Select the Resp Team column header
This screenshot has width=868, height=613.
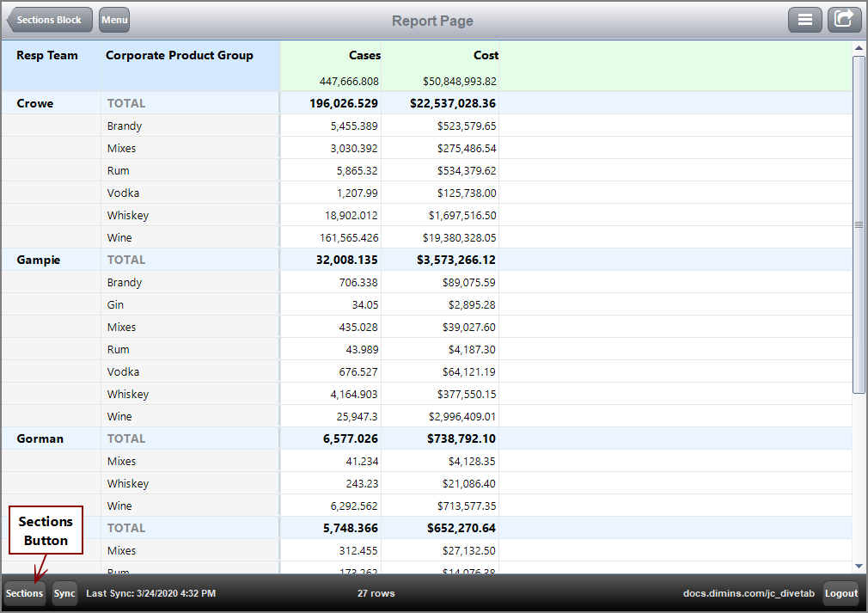45,55
